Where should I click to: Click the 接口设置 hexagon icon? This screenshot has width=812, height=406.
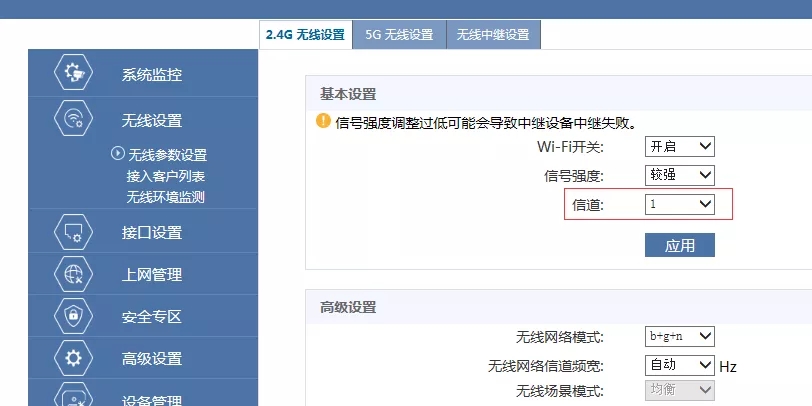click(74, 233)
